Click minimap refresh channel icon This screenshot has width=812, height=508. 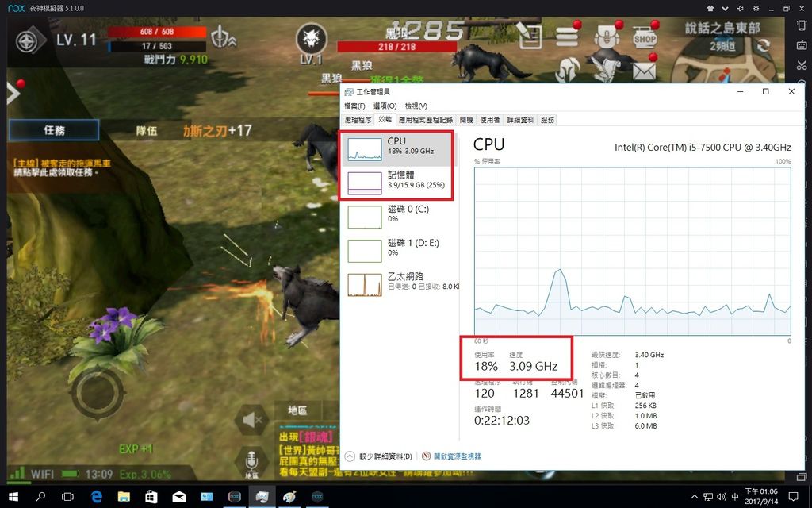(x=763, y=45)
